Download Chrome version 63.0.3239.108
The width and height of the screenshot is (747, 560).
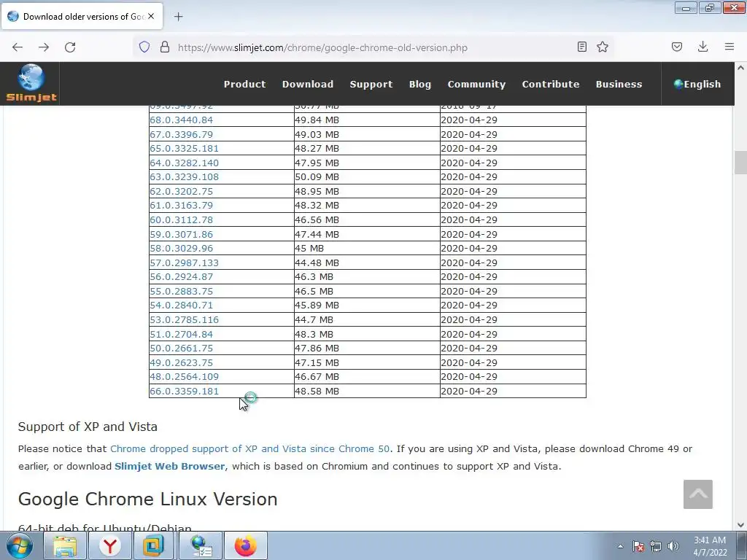[184, 176]
